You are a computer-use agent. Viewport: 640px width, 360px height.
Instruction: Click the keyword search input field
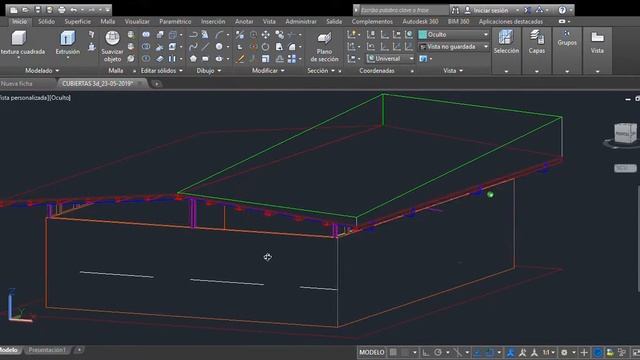403,10
